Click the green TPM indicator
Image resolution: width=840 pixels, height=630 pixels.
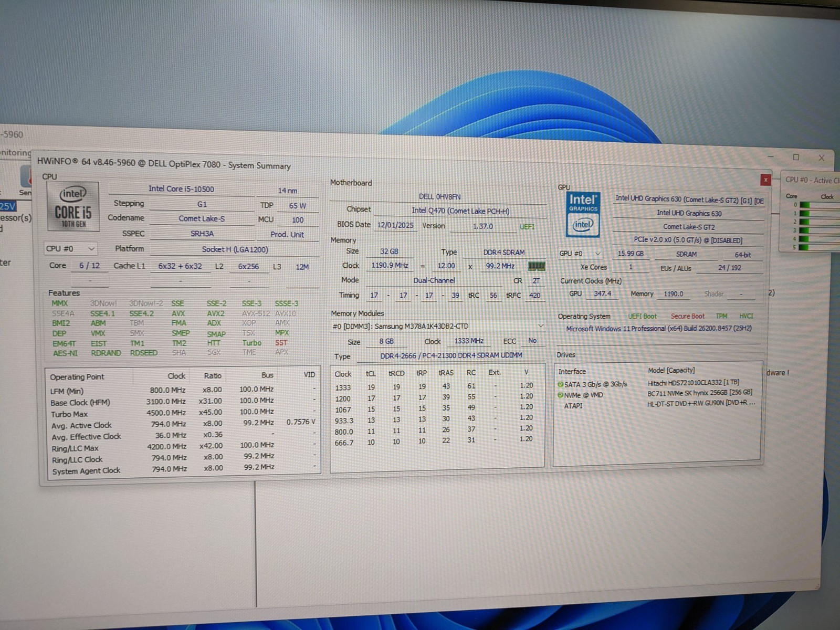click(x=721, y=316)
